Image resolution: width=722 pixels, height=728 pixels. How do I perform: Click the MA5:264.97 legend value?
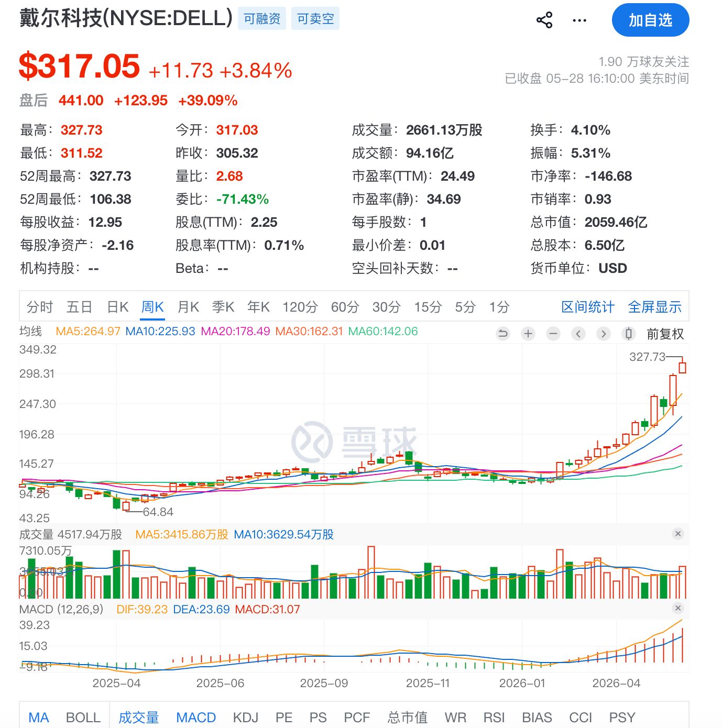point(88,332)
